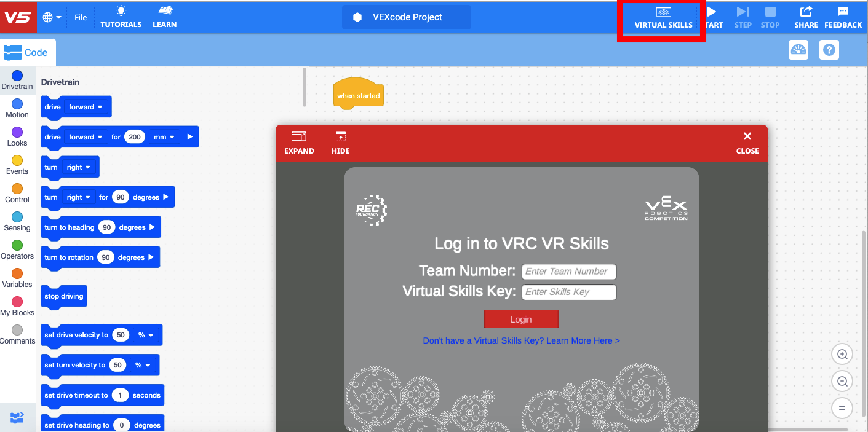This screenshot has width=868, height=432.
Task: Click the VEX V5 logo icon
Action: click(17, 17)
